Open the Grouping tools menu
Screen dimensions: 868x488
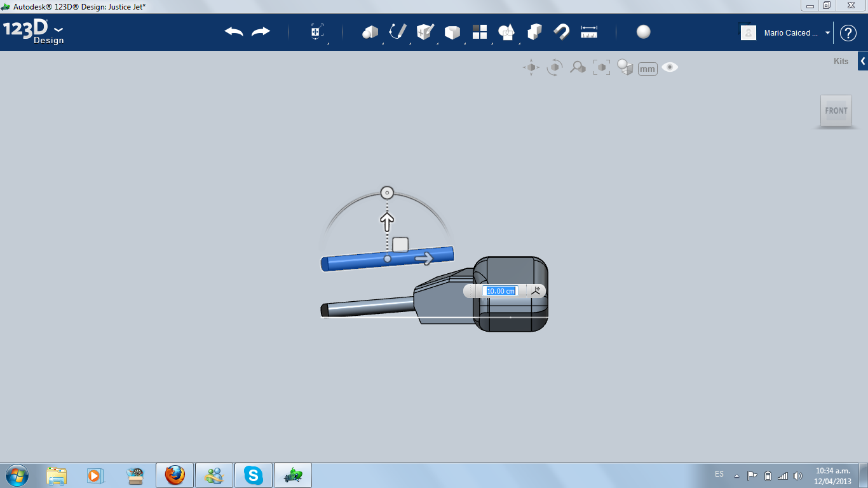coord(506,32)
